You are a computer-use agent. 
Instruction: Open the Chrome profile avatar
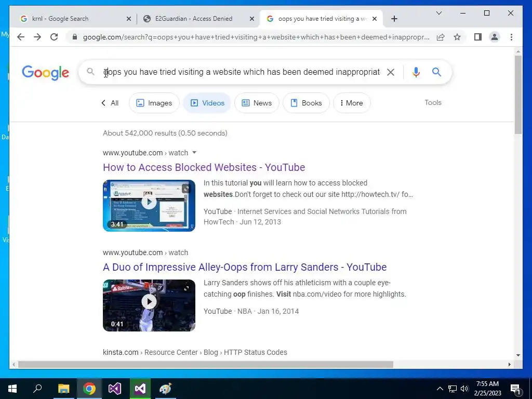495,37
